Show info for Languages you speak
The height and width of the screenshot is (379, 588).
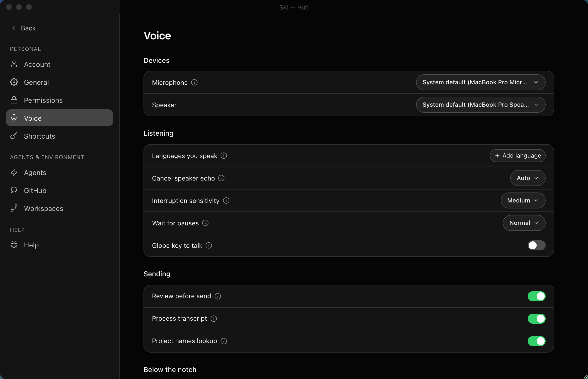pos(224,156)
